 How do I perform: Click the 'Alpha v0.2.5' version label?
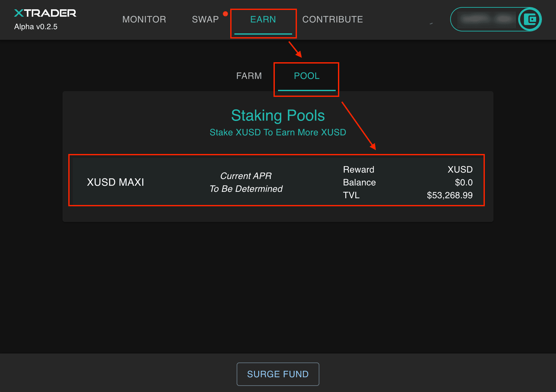36,27
